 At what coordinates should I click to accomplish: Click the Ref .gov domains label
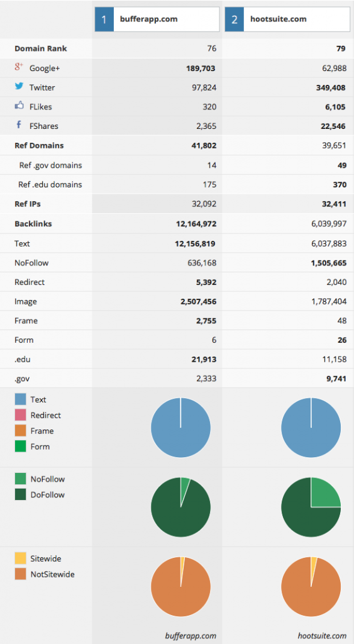50,165
